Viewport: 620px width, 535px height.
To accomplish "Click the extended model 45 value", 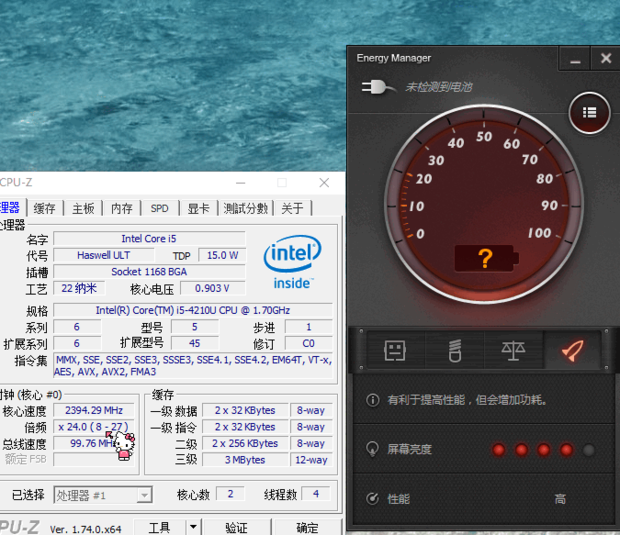I will [x=195, y=343].
